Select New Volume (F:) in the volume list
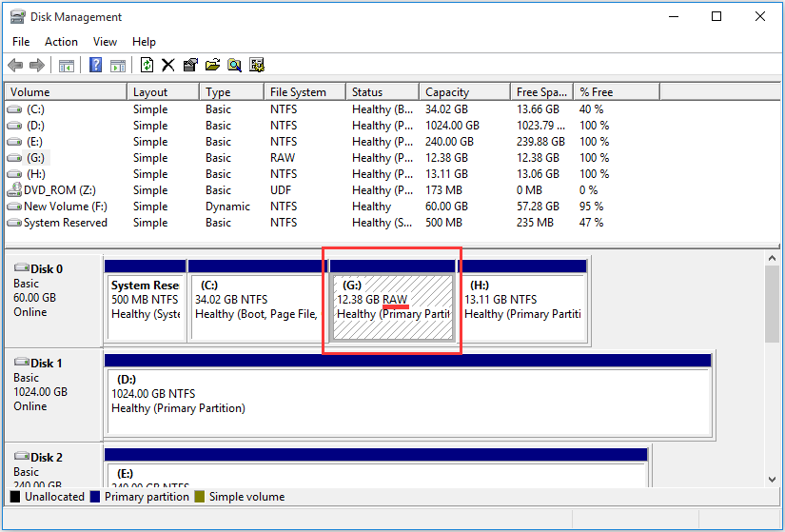The width and height of the screenshot is (785, 532). 57,207
